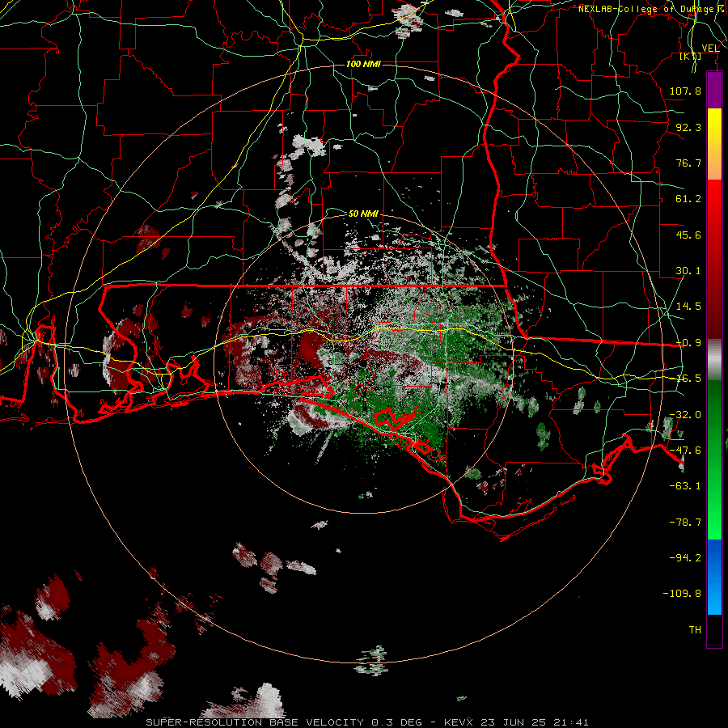728x728 pixels.
Task: Click the 14.5 velocity scale value
Action: click(688, 307)
